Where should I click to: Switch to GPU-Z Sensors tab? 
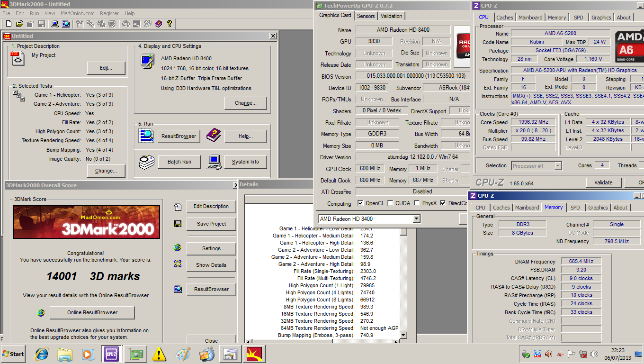click(x=366, y=16)
